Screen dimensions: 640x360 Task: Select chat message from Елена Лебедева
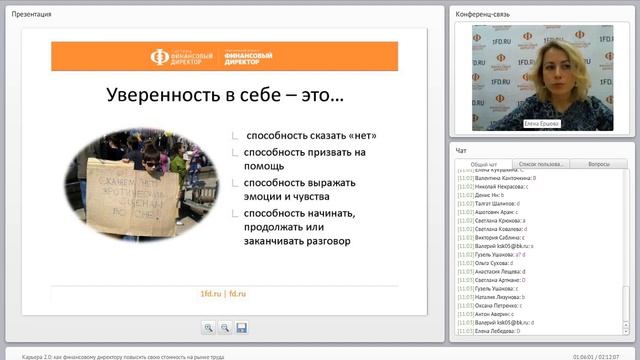(489, 331)
